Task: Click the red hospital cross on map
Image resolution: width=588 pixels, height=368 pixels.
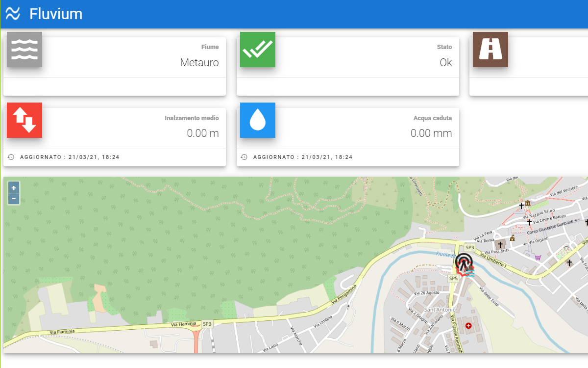Action: 469,325
